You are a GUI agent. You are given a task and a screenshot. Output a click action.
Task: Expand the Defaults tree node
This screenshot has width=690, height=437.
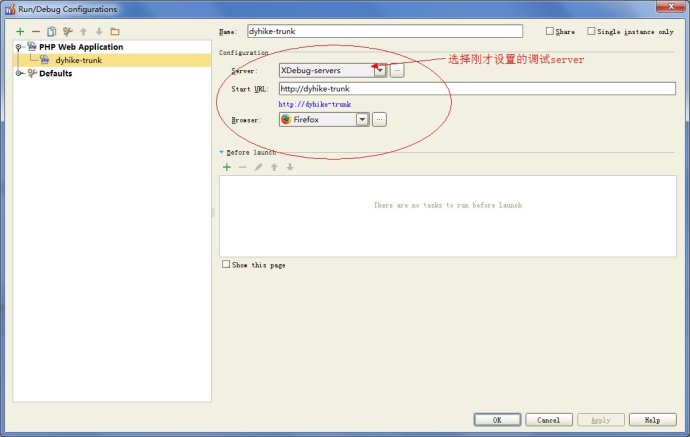(x=18, y=73)
